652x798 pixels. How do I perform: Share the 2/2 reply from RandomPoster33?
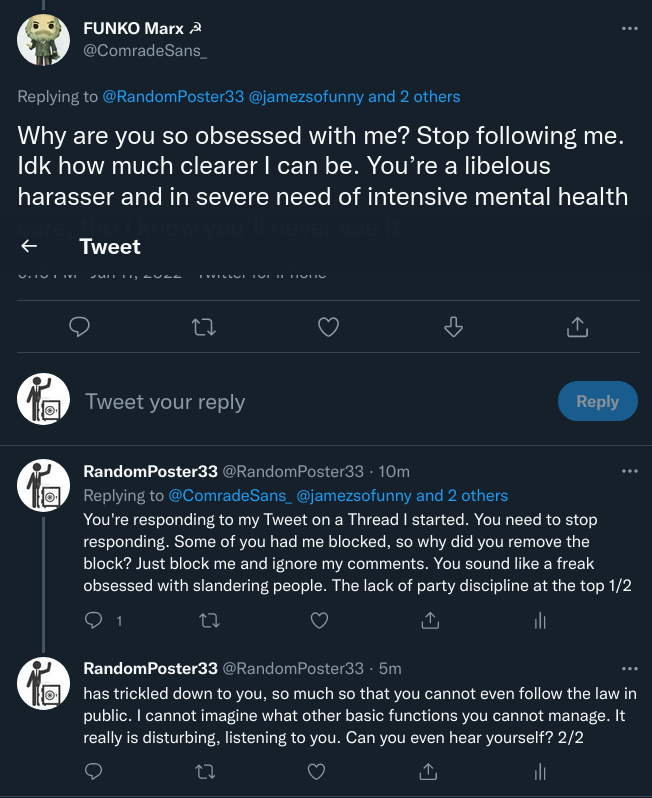tap(430, 771)
